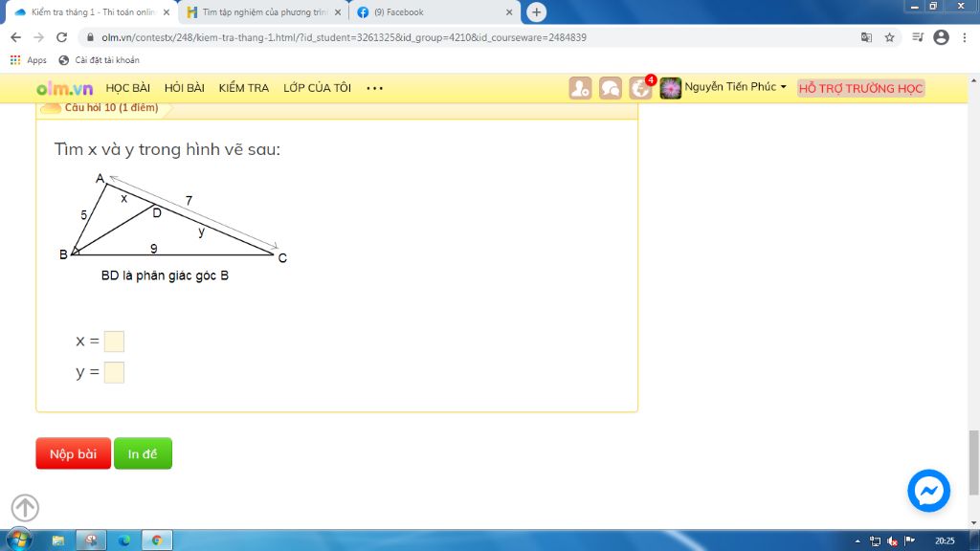Click the network icon in system tray
Viewport: 980px width, 551px height.
(x=875, y=541)
